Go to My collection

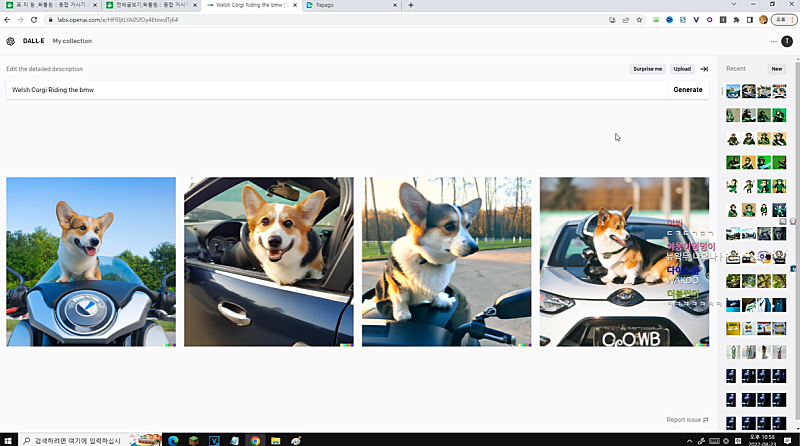coord(72,41)
